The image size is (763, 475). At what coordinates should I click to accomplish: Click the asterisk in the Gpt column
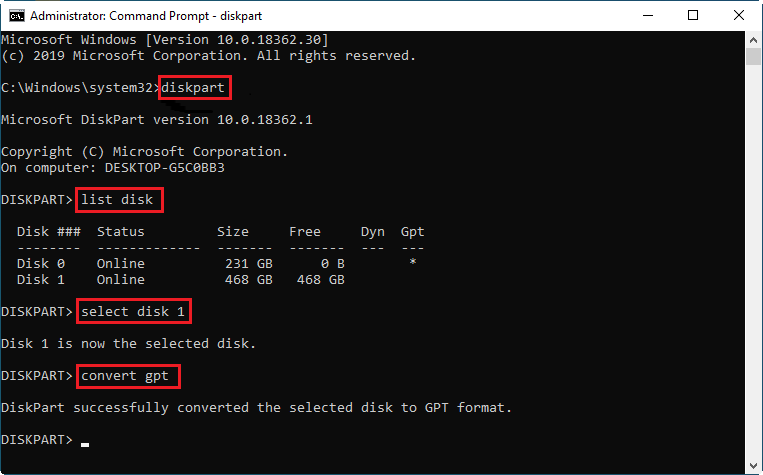pos(413,262)
